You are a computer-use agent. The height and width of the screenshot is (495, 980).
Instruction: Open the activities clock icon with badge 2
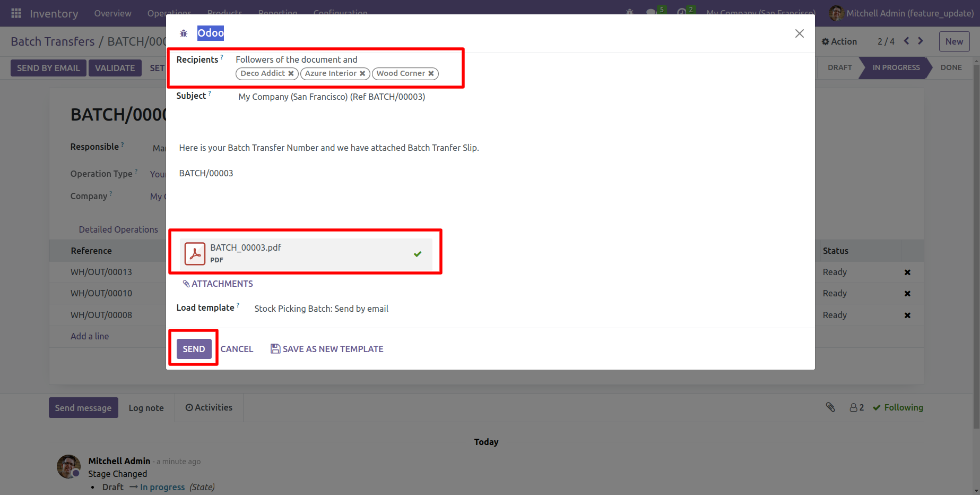point(682,12)
